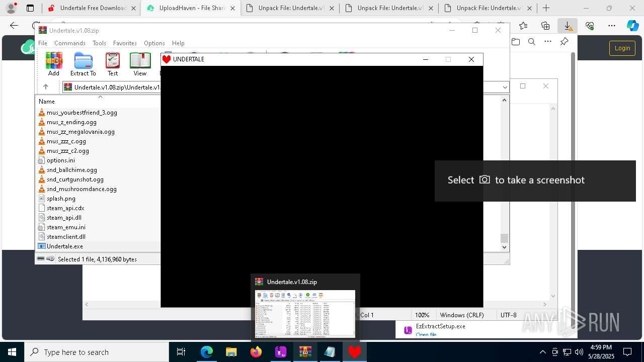Click the WinRAR taskbar icon
This screenshot has height=362, width=644.
coord(305,352)
